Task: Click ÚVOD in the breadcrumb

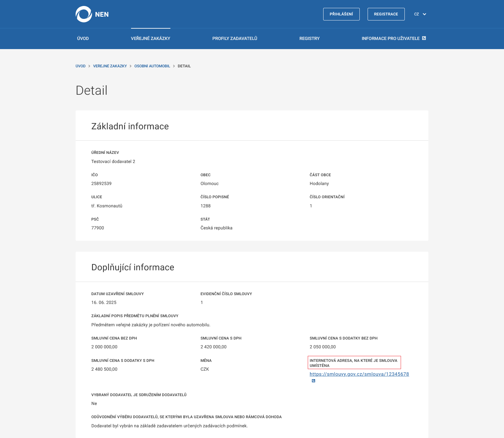Action: [x=80, y=66]
